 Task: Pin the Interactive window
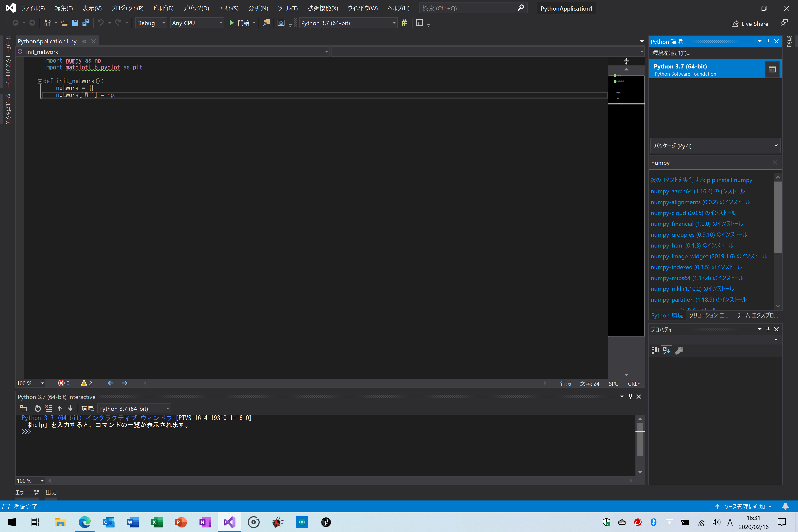pyautogui.click(x=630, y=396)
